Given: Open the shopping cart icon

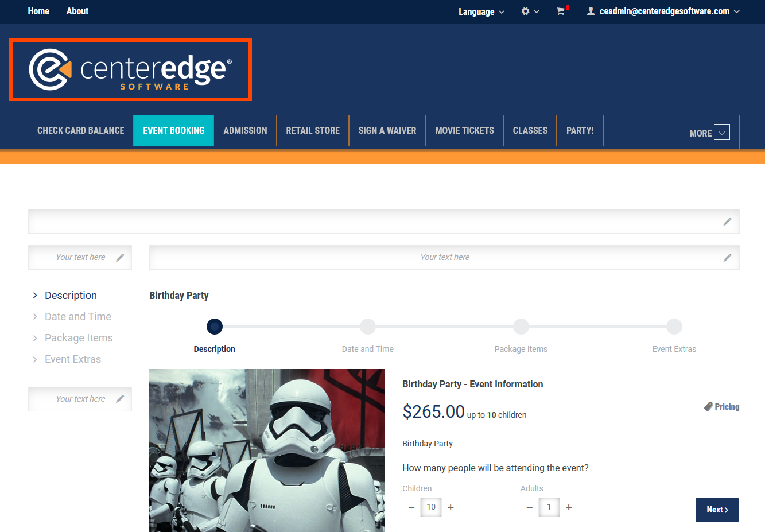Looking at the screenshot, I should coord(561,11).
